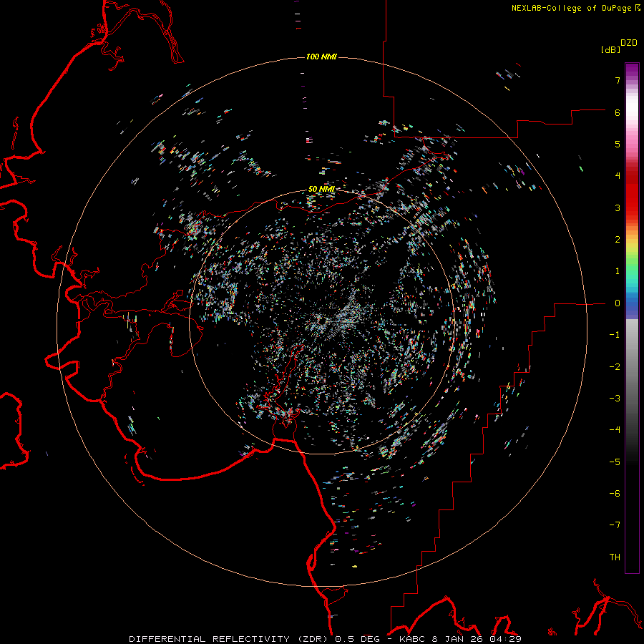Click the DIFFERENTIAL REFLECTIVITY (ZDR) caption text
Viewport: 644px width, 644px height.
pyautogui.click(x=228, y=639)
